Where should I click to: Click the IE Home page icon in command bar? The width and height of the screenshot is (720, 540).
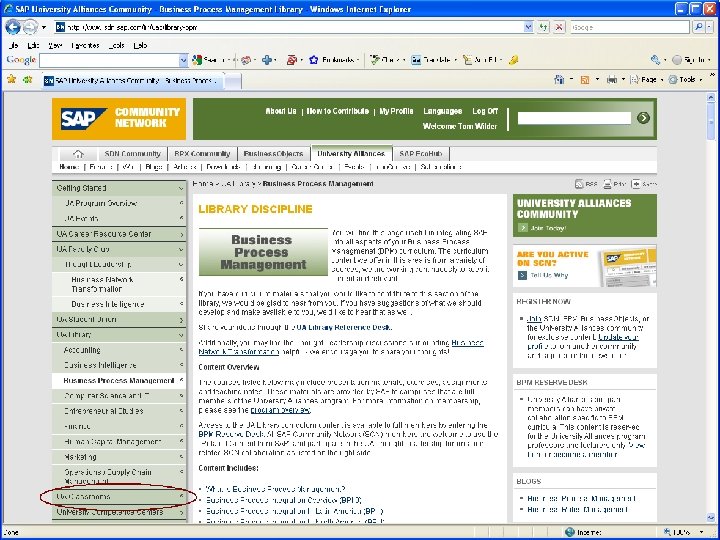tap(559, 79)
